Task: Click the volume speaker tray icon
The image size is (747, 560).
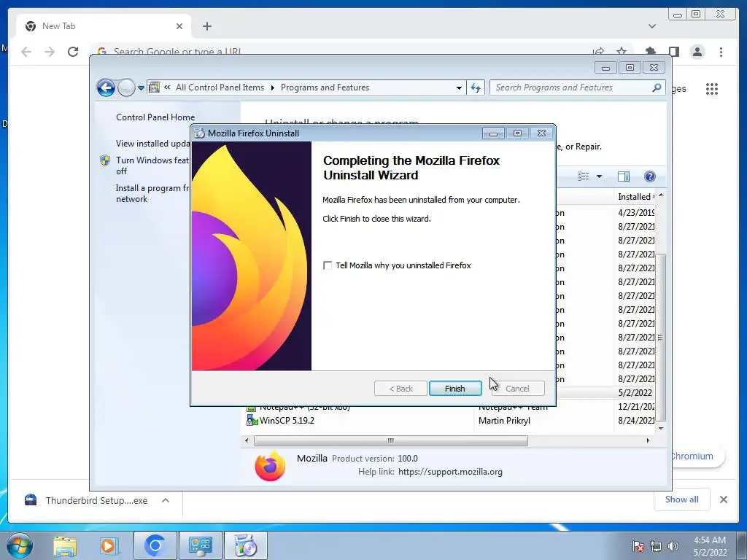Action: (x=673, y=546)
